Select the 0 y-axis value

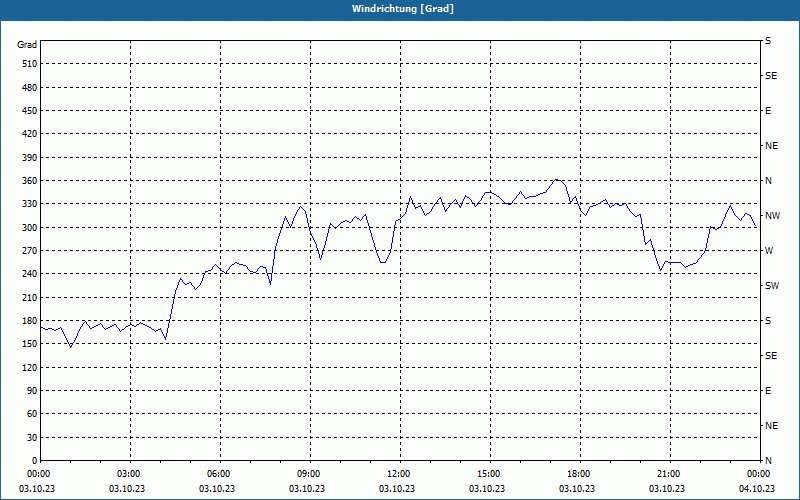point(35,461)
